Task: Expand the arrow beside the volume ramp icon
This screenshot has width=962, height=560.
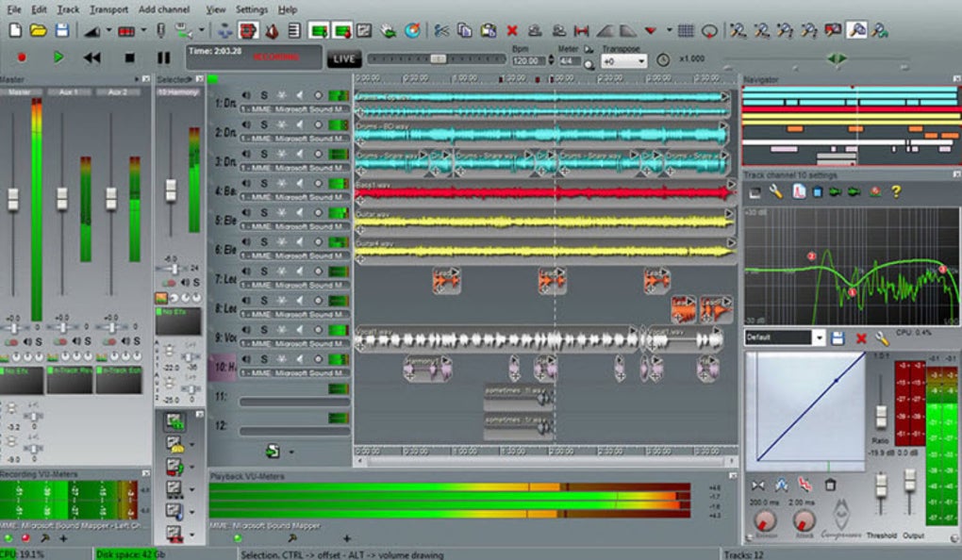Action: [108, 30]
